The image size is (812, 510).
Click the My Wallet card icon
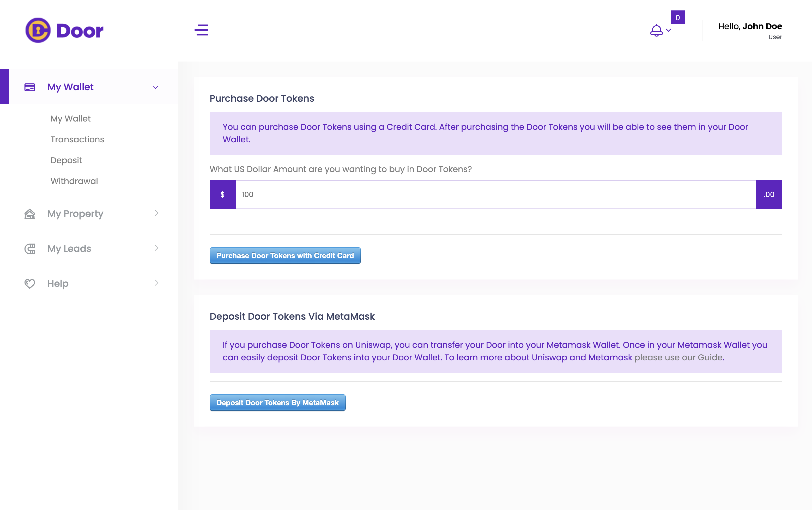click(x=30, y=87)
